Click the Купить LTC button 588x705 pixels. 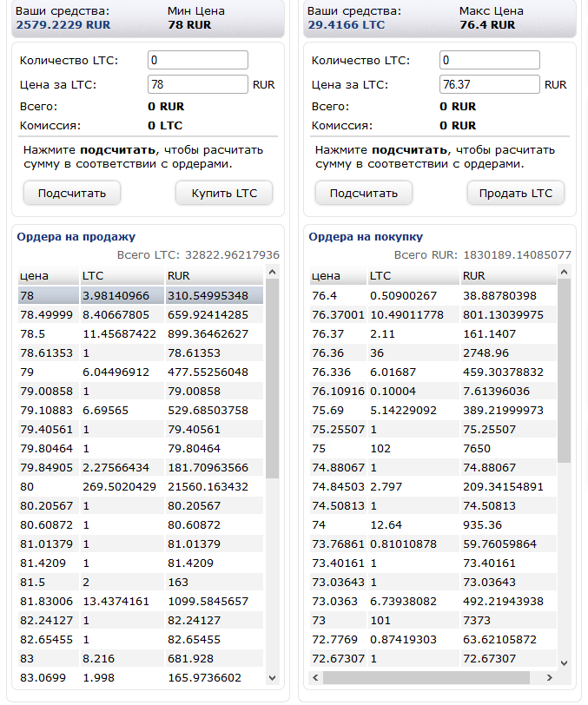(x=224, y=194)
